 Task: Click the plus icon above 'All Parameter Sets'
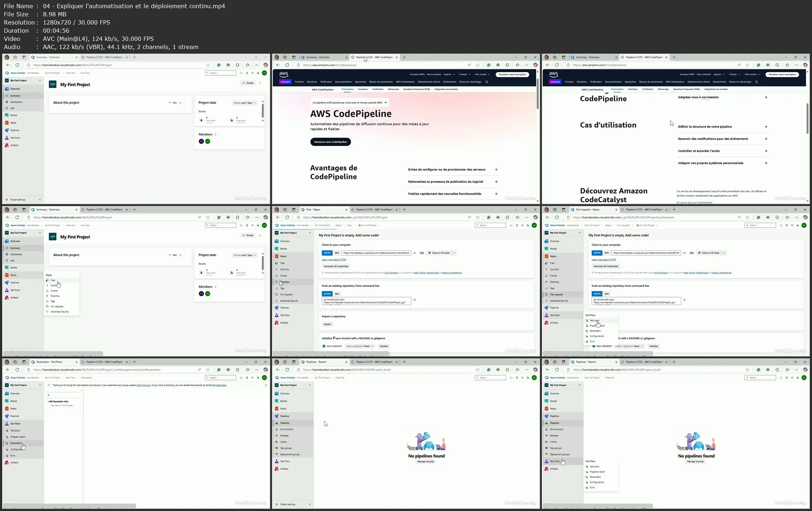coord(48,395)
